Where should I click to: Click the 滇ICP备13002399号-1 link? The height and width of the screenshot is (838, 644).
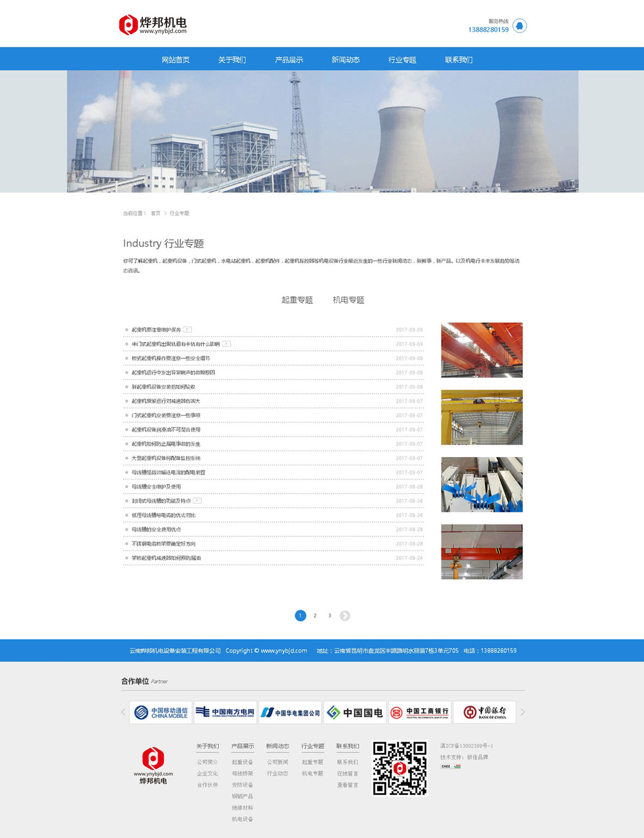coord(466,746)
